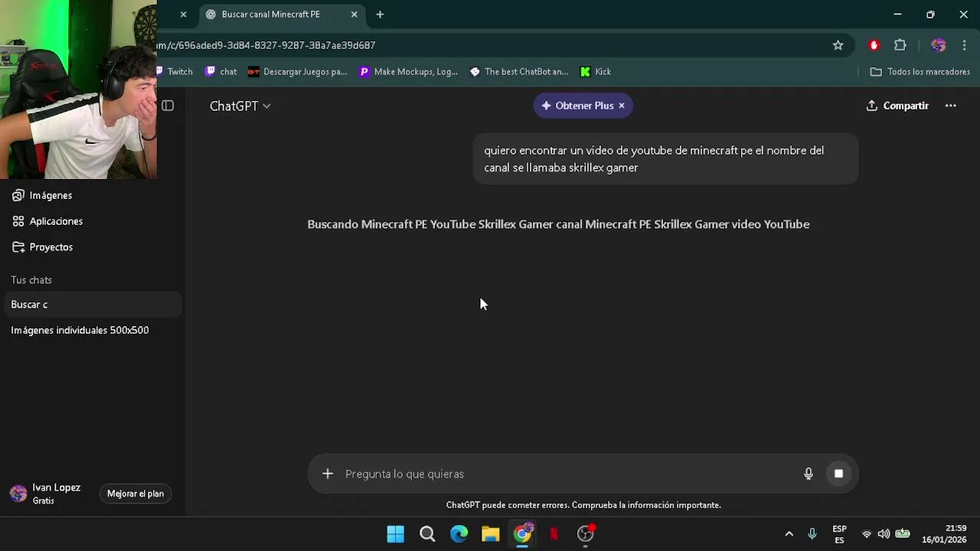This screenshot has width=980, height=551.
Task: Open the browser extensions puzzle icon
Action: [900, 45]
